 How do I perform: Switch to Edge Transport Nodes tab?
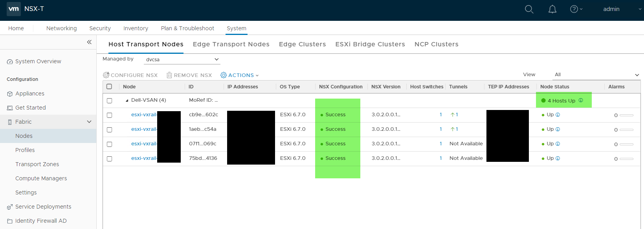(231, 44)
